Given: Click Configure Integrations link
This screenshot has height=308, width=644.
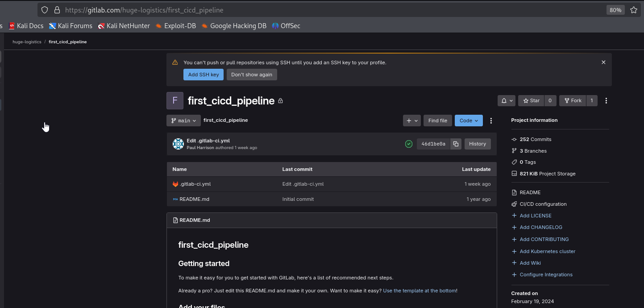Looking at the screenshot, I should [x=546, y=275].
